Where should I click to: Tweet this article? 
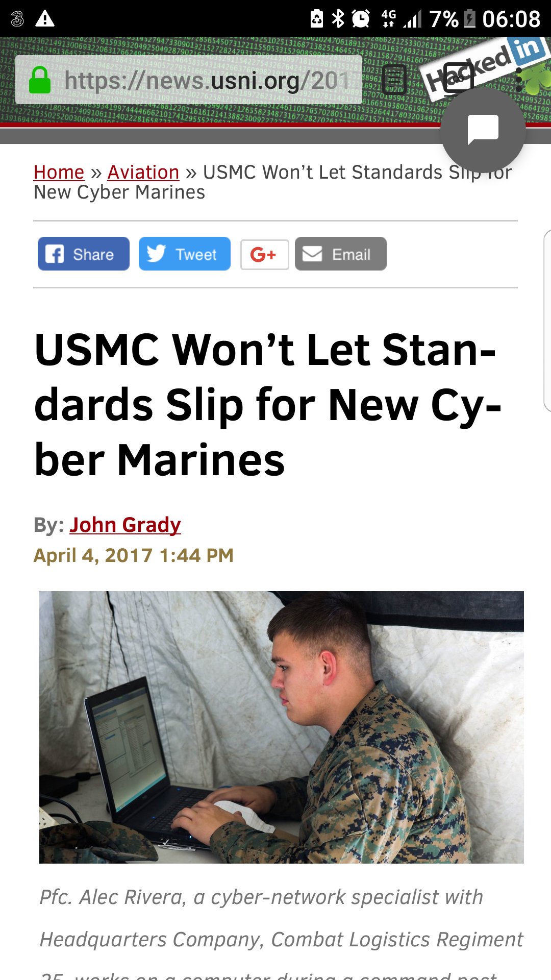coord(185,254)
